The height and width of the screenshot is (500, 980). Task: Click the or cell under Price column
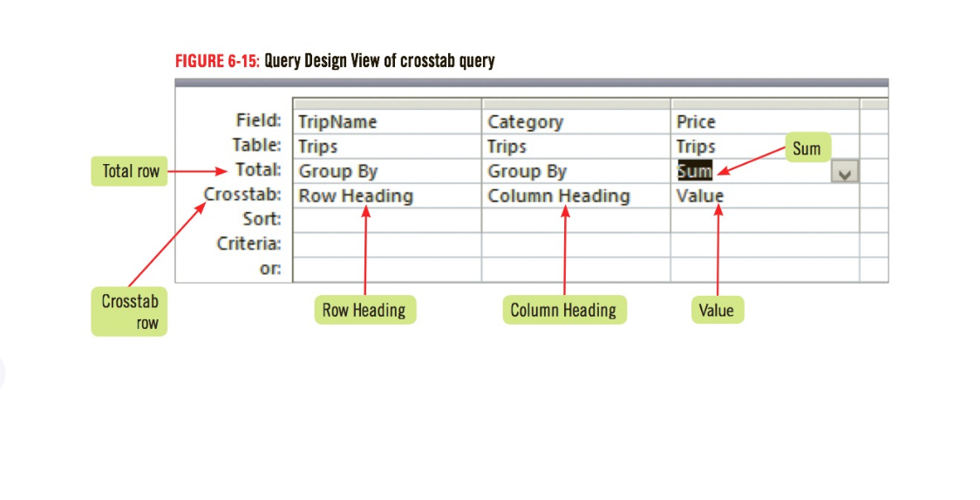(x=765, y=269)
